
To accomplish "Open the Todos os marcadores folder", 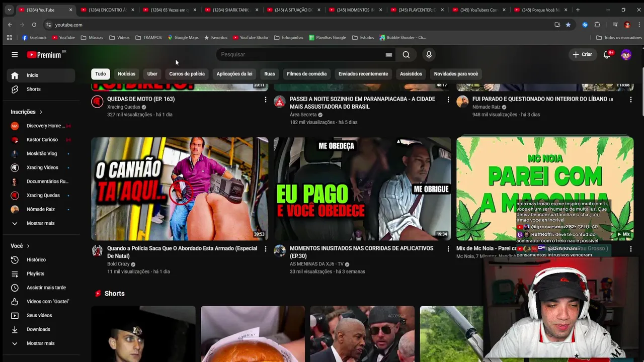I will [619, 38].
